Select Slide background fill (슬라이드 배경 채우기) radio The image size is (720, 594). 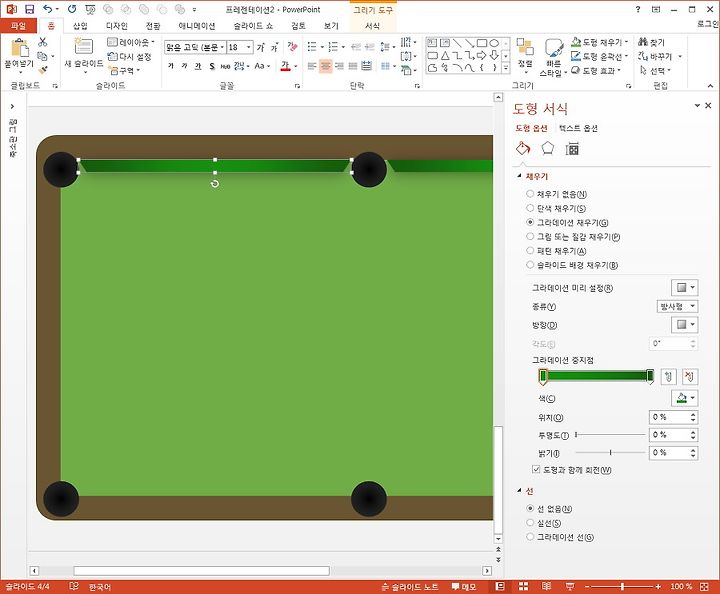[530, 265]
